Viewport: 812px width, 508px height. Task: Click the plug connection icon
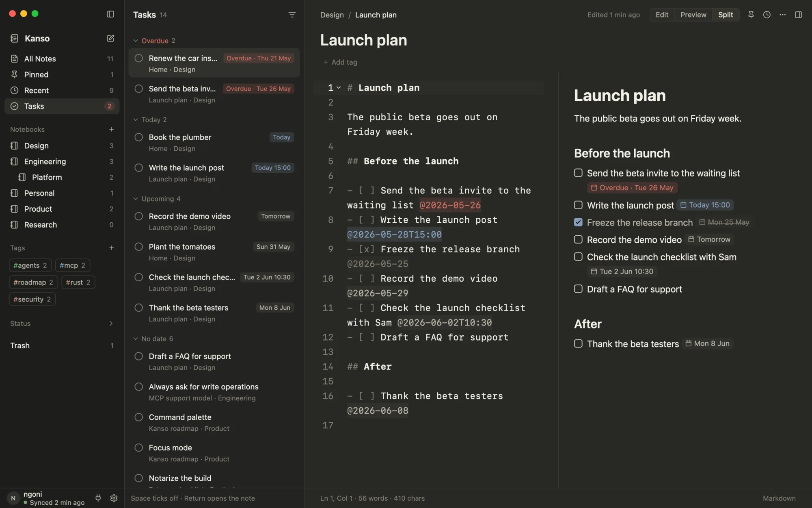(x=98, y=498)
